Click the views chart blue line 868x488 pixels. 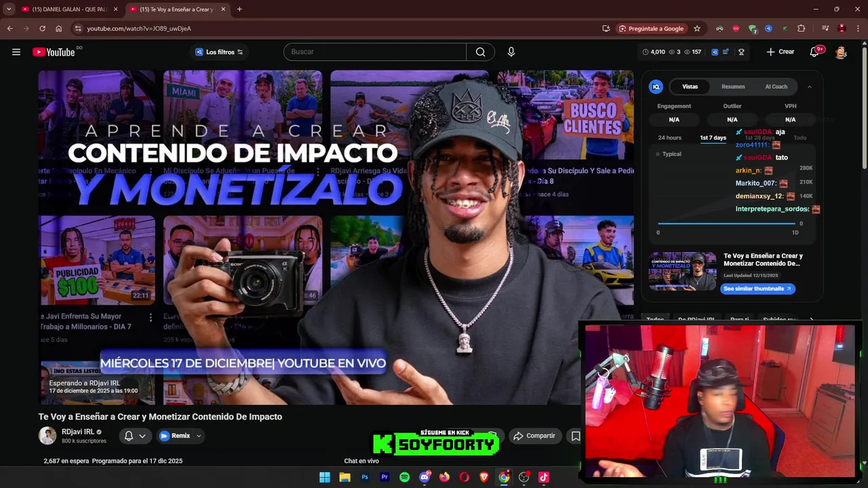(728, 223)
